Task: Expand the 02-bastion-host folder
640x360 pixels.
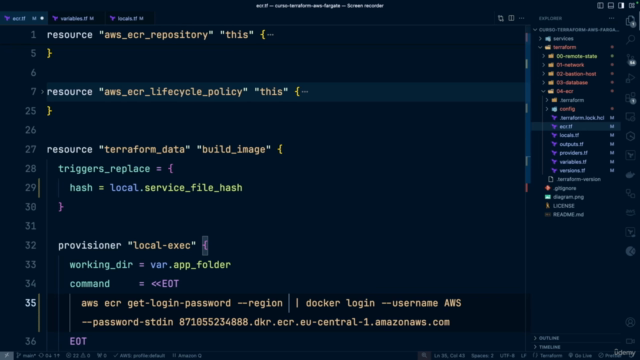Action: 576,74
